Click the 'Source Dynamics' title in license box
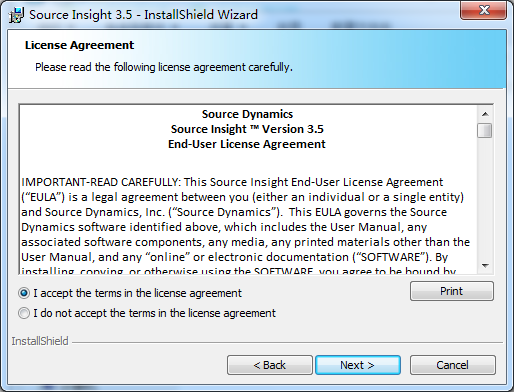The width and height of the screenshot is (514, 392). coord(247,114)
